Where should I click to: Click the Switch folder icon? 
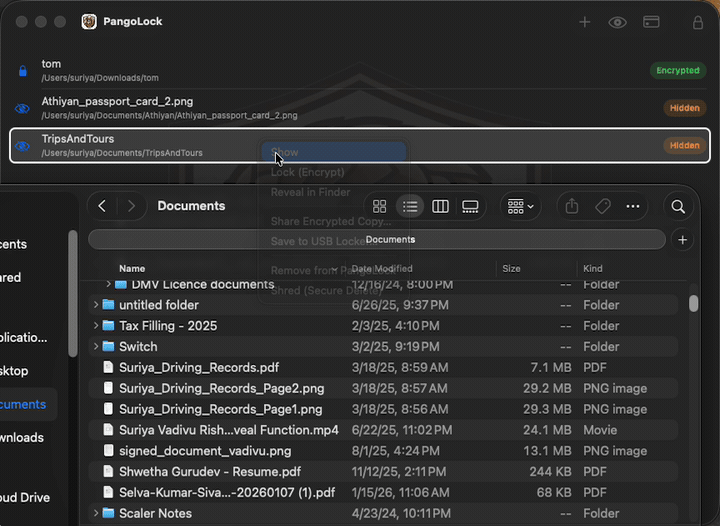[108, 346]
